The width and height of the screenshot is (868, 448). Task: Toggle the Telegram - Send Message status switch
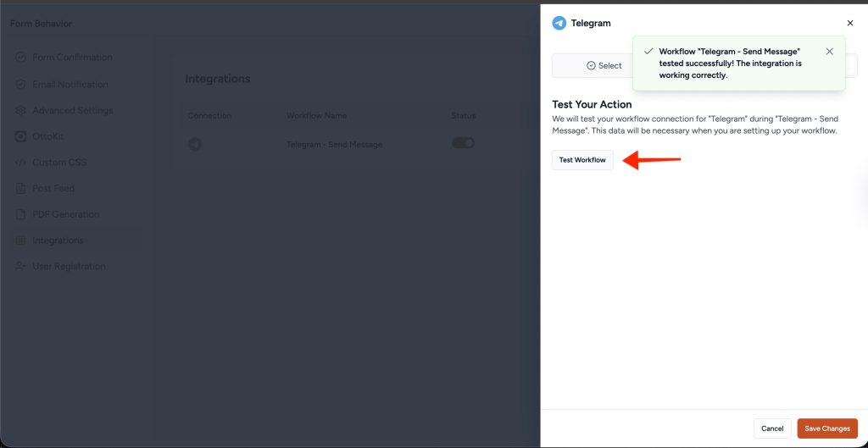pyautogui.click(x=463, y=143)
